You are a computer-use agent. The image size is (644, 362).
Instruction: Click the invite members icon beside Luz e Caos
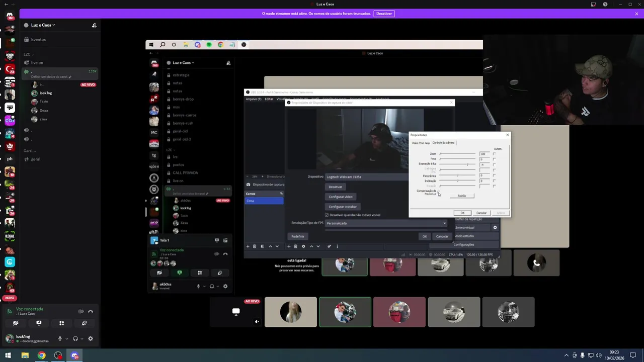pos(94,25)
